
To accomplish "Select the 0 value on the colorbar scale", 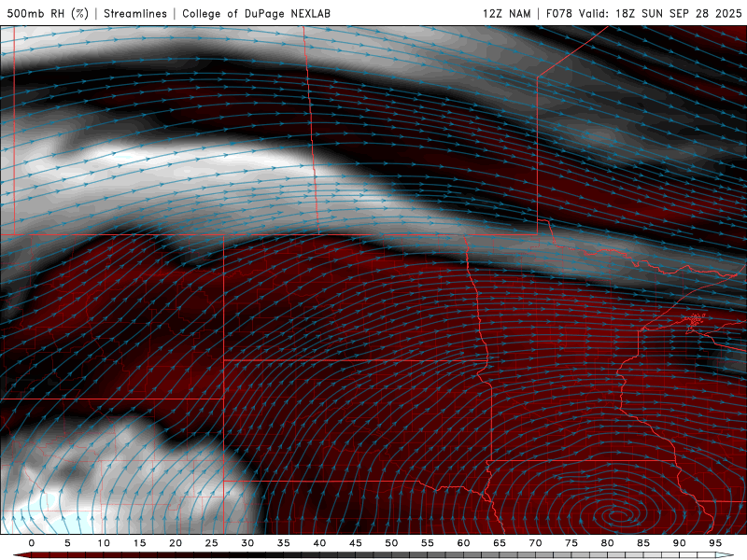I will (x=32, y=543).
